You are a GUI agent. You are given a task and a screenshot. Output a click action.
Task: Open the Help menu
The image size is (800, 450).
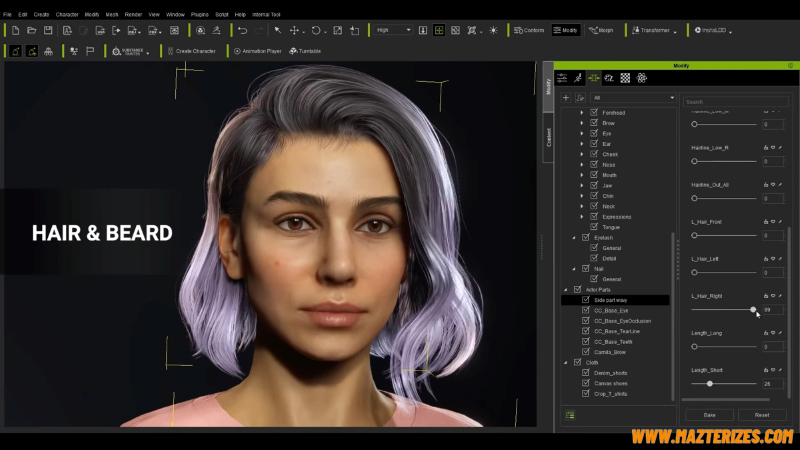[x=240, y=14]
